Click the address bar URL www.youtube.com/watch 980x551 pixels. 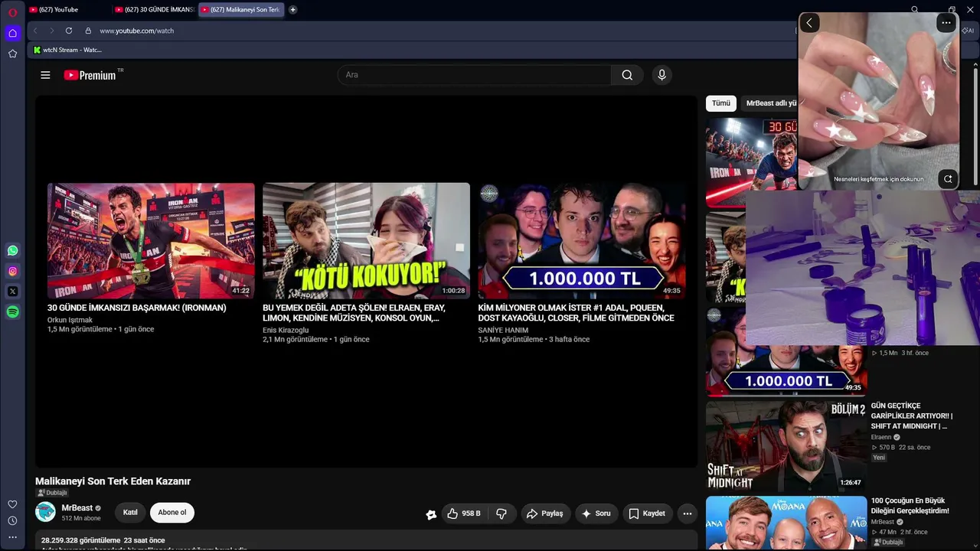[x=137, y=31]
